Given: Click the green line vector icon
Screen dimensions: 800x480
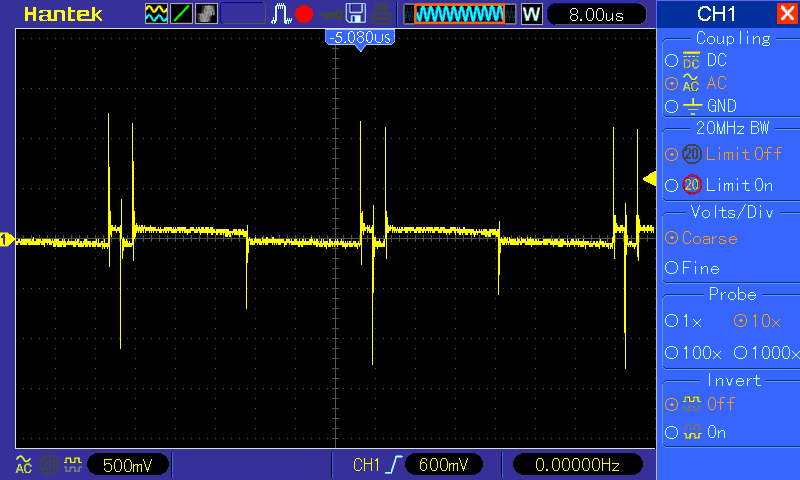Looking at the screenshot, I should pos(181,14).
